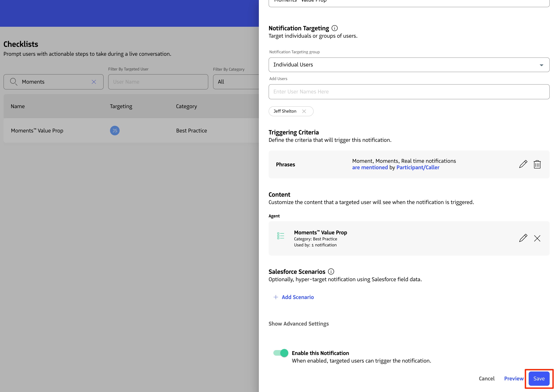Click the plus icon beside Add Scenario
This screenshot has width=557, height=392.
(276, 297)
